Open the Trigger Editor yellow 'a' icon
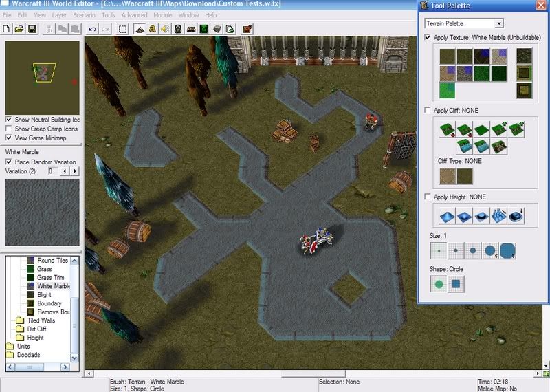The image size is (550, 392). click(152, 29)
